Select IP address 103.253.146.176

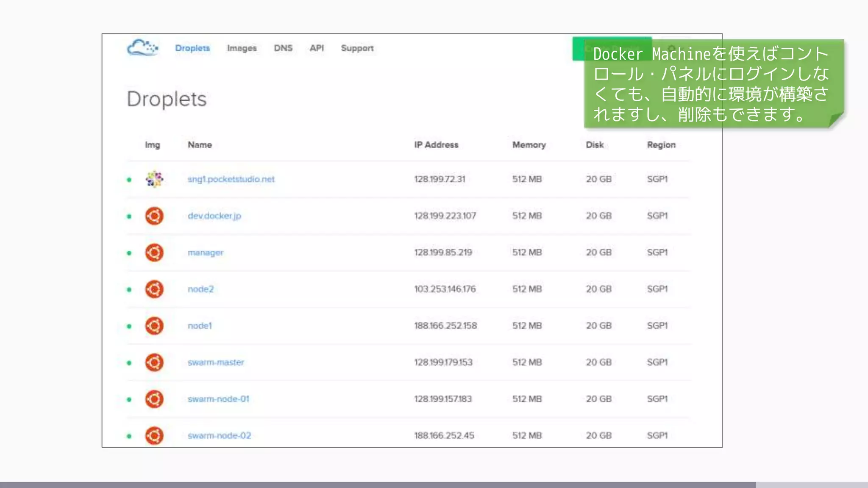point(445,289)
